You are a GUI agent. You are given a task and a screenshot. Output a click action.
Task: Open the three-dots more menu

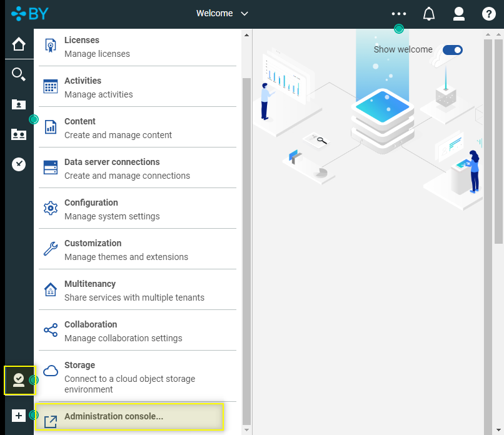(398, 14)
